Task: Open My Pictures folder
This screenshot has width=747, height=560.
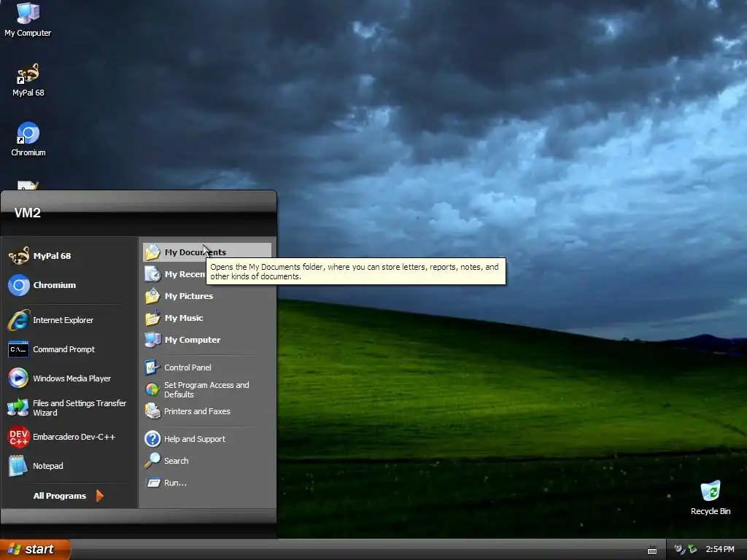Action: (206, 296)
